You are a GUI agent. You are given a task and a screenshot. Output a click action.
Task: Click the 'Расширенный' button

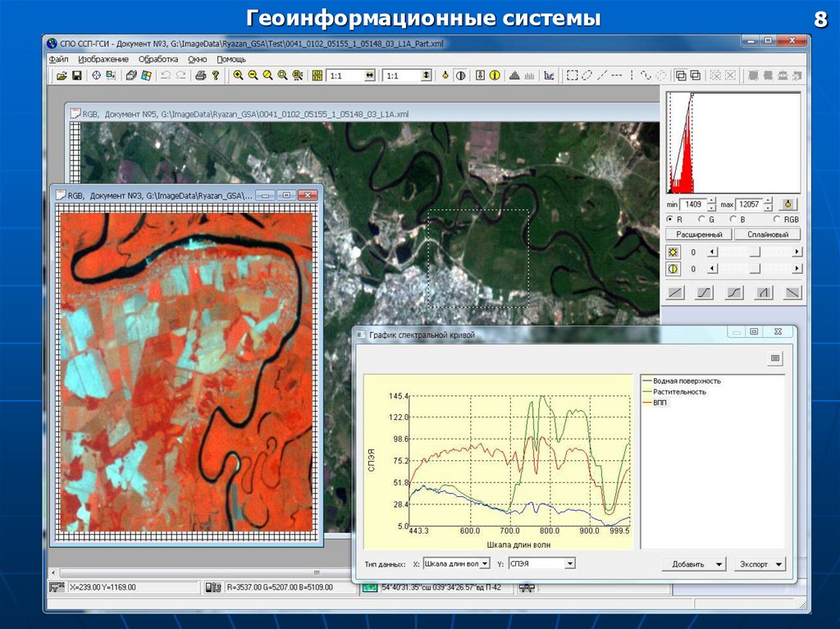tap(698, 235)
